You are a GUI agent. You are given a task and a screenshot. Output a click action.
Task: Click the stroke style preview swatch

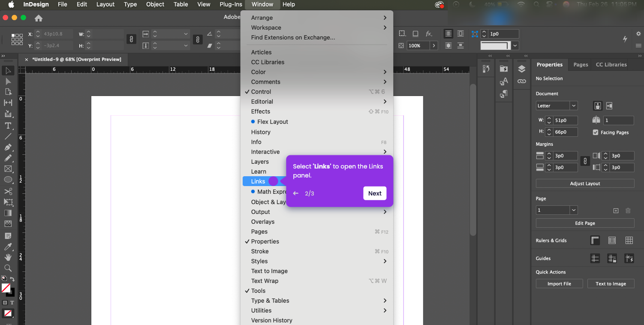pyautogui.click(x=496, y=45)
